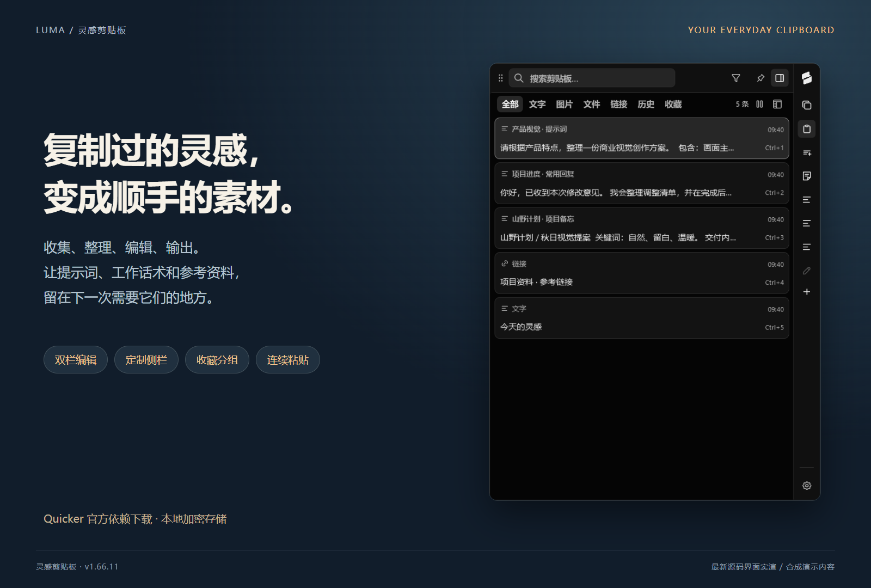
Task: Click the LUMA / 灵感剪贴板 header brand
Action: click(81, 30)
